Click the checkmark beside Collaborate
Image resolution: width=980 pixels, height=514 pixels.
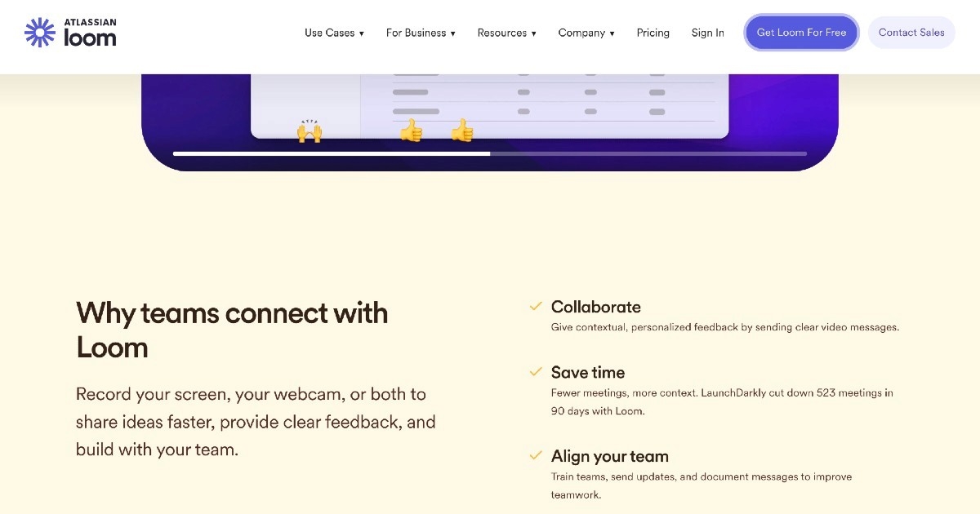pyautogui.click(x=536, y=307)
